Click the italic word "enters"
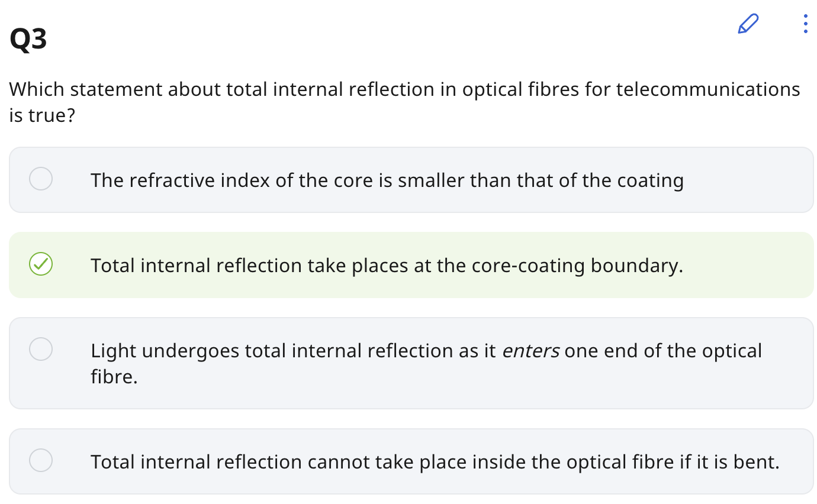This screenshot has width=817, height=504. pyautogui.click(x=530, y=351)
